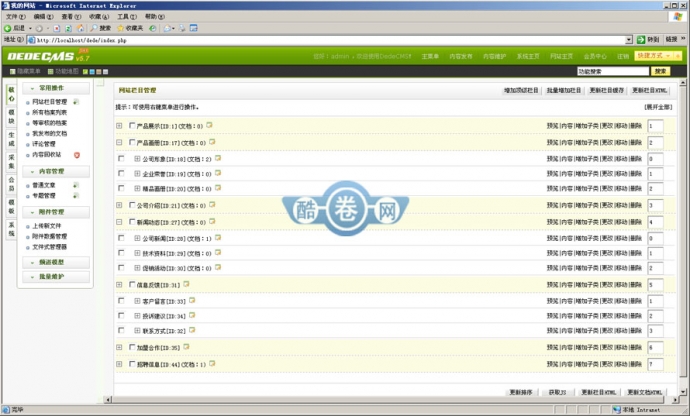Click the 增加顶级栏目 button
Screen dimensions: 690x416
(x=521, y=90)
